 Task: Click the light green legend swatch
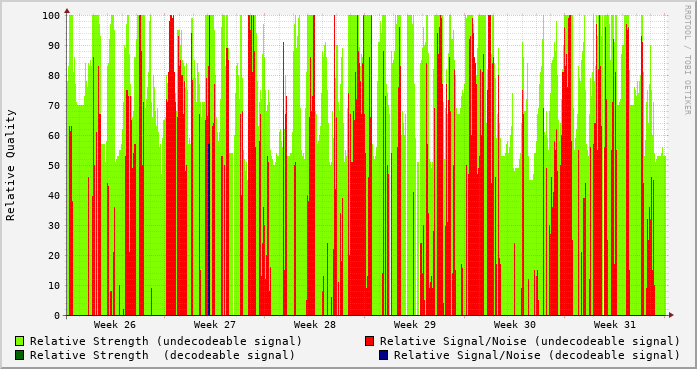coord(20,341)
